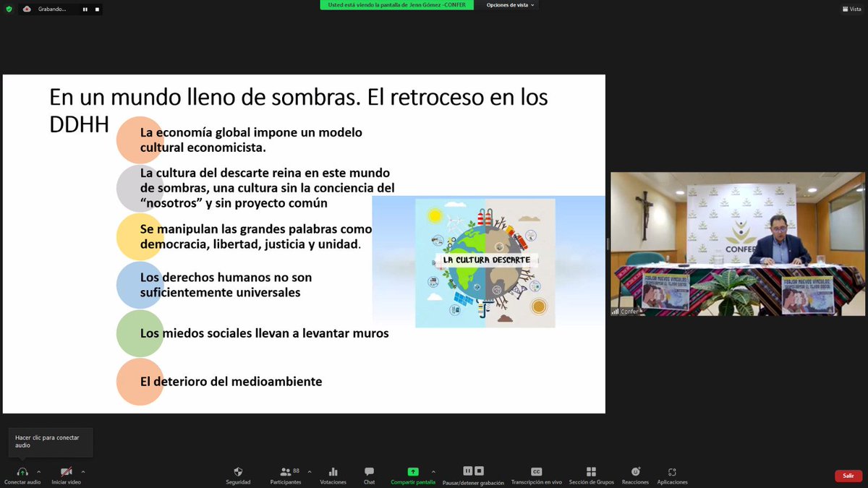This screenshot has width=868, height=488.
Task: Click the 'La cultura descarte' globe image
Action: tap(486, 263)
